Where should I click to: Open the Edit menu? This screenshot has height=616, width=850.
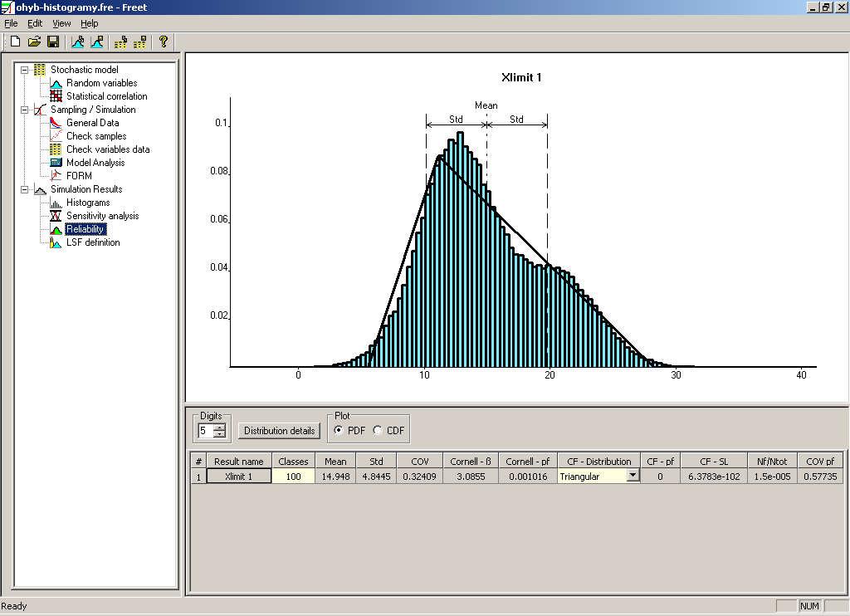click(x=35, y=23)
